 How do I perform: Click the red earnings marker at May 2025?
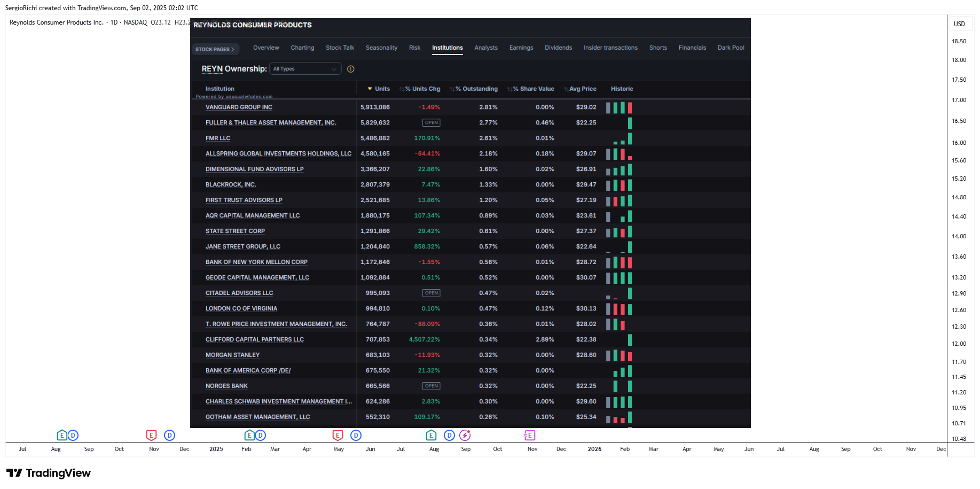click(x=338, y=435)
